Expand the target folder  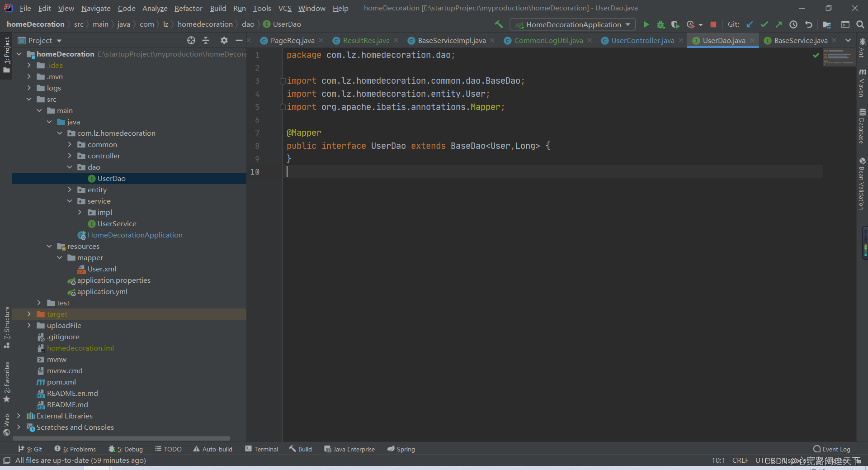(29, 314)
